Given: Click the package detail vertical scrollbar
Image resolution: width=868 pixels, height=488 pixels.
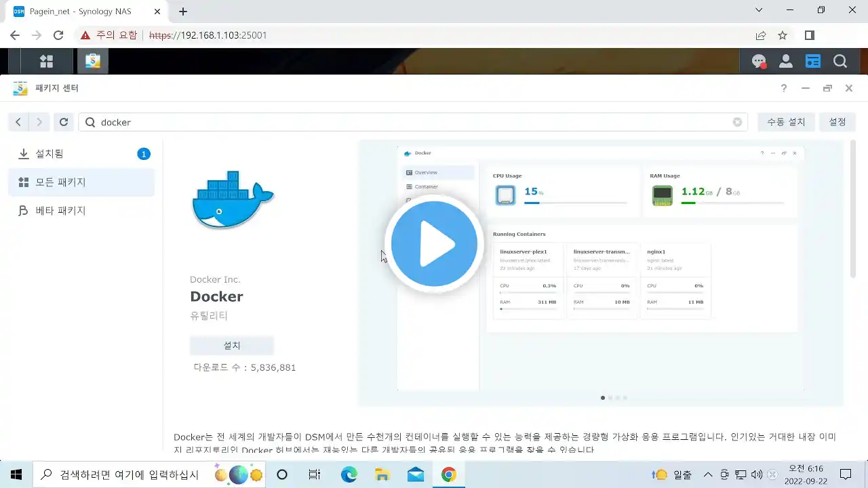Looking at the screenshot, I should coord(853,209).
